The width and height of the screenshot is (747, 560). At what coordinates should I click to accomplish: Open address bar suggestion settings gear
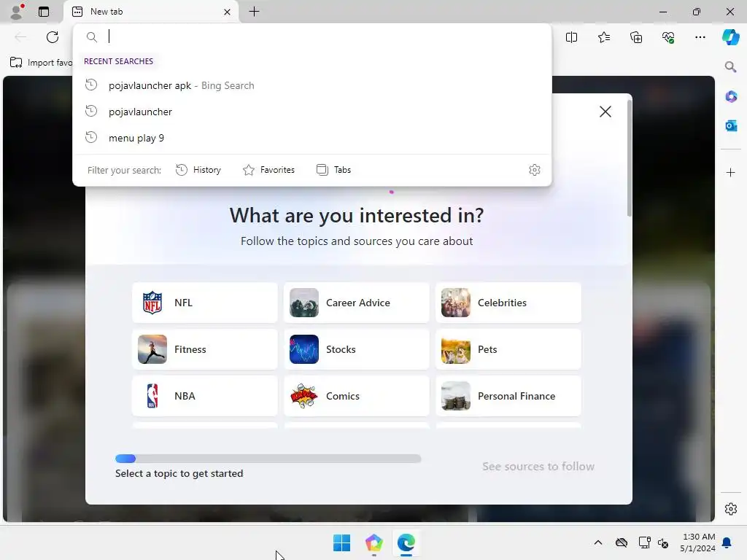pos(535,170)
